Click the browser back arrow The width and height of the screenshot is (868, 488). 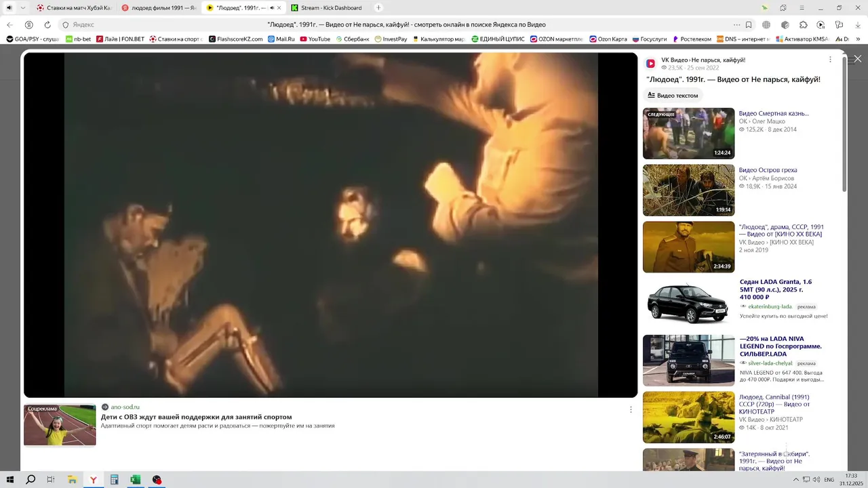pyautogui.click(x=9, y=25)
